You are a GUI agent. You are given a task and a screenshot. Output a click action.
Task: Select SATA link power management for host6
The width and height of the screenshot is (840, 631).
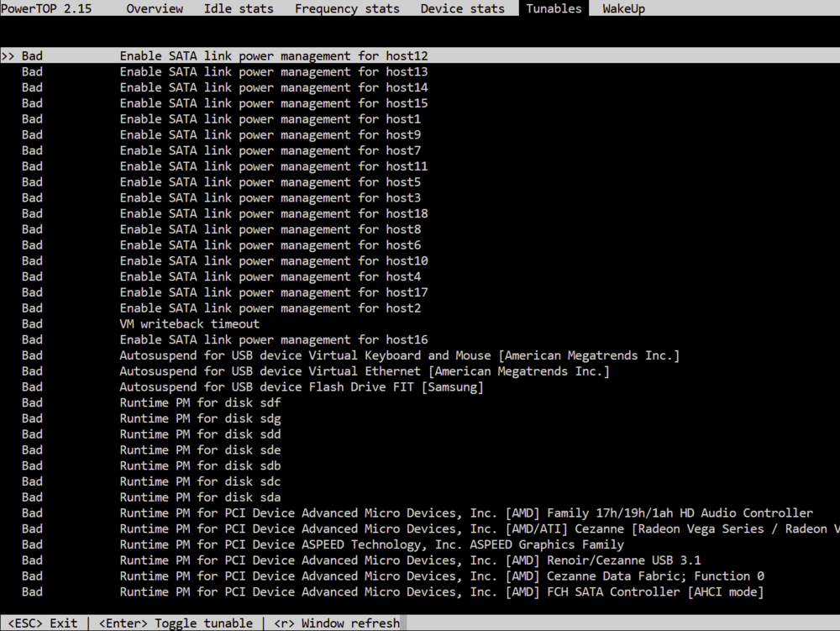(270, 245)
